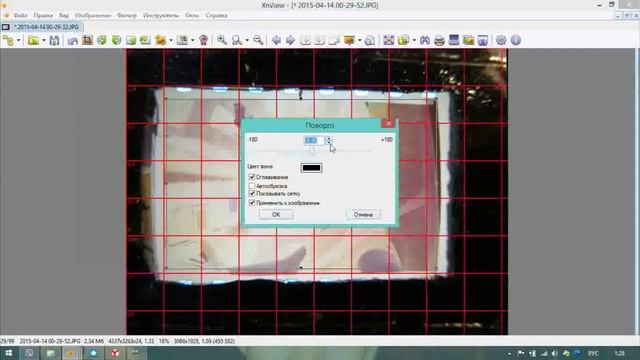The height and width of the screenshot is (360, 640).
Task: Go to next image with right arrow
Action: [x=290, y=40]
